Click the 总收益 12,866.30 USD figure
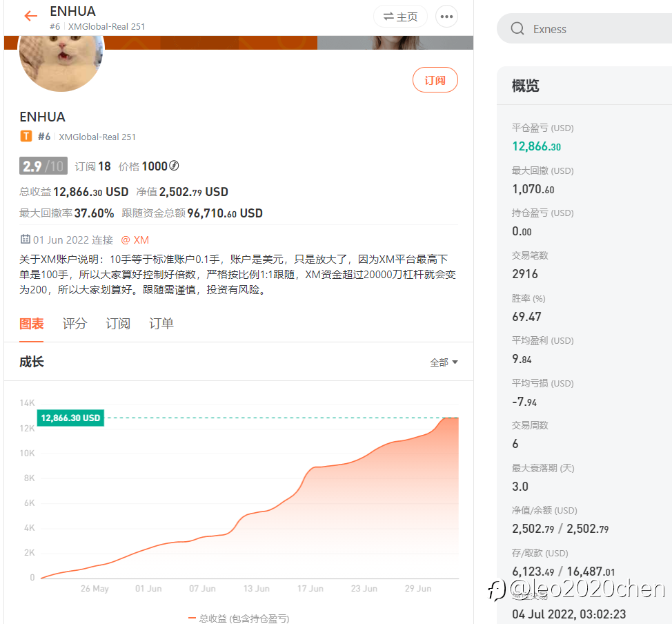 (x=74, y=192)
